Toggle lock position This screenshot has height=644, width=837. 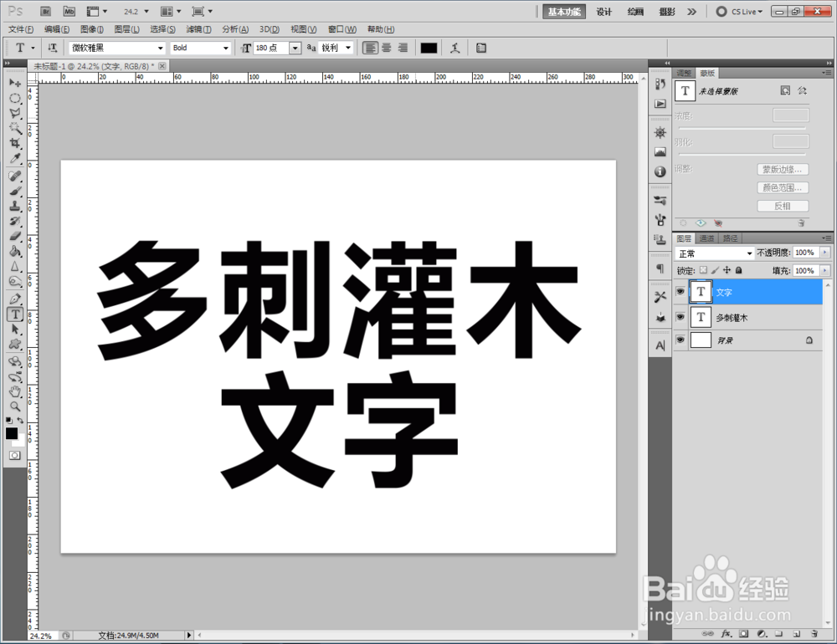727,270
